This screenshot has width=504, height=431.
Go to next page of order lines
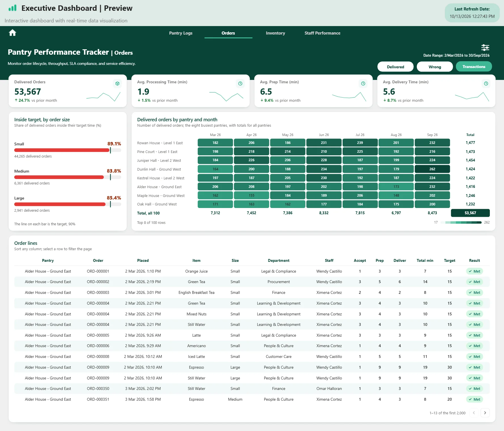coord(485,413)
